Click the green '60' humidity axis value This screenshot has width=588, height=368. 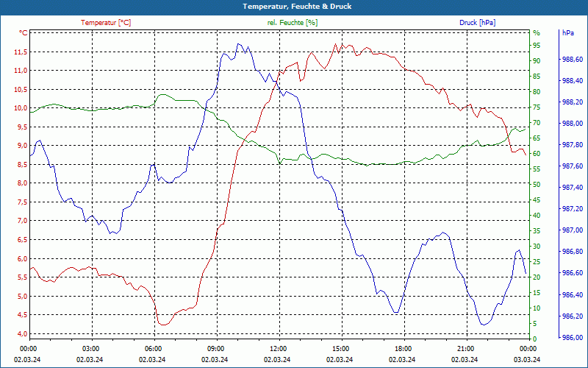537,154
